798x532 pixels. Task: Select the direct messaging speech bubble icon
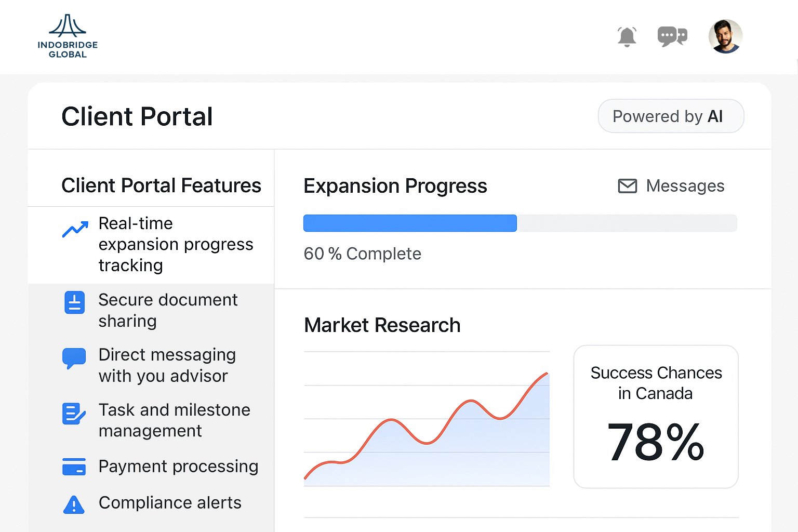coord(74,356)
